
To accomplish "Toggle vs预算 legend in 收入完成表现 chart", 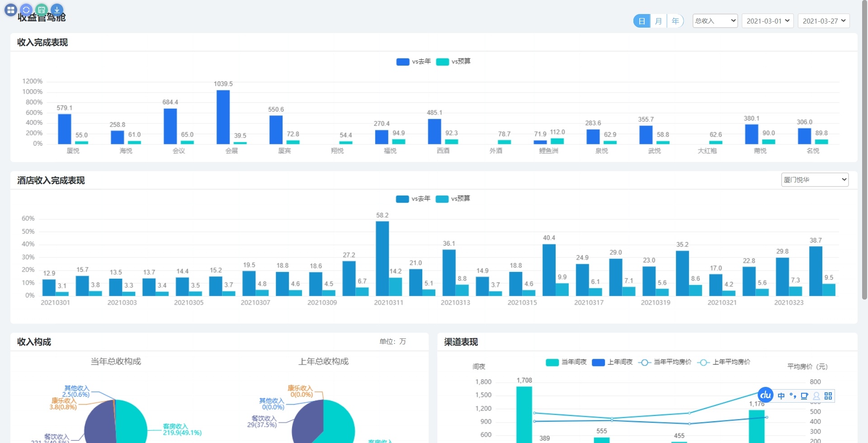I will pyautogui.click(x=453, y=62).
